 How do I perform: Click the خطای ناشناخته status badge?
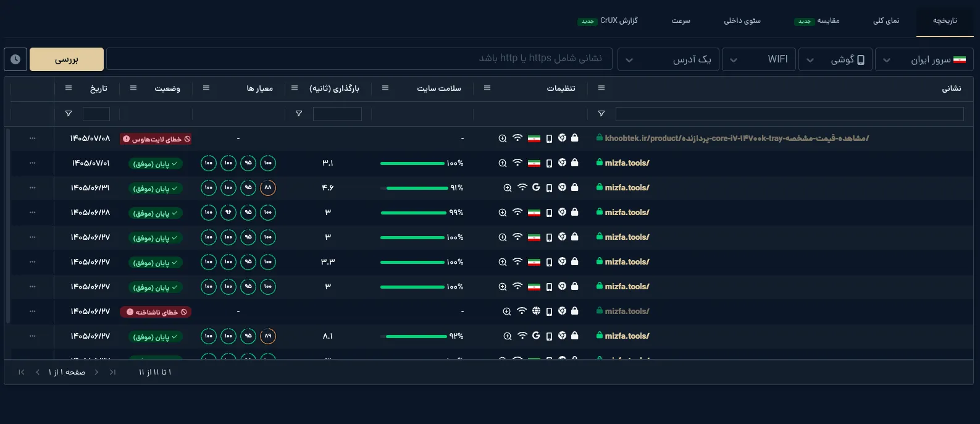156,312
